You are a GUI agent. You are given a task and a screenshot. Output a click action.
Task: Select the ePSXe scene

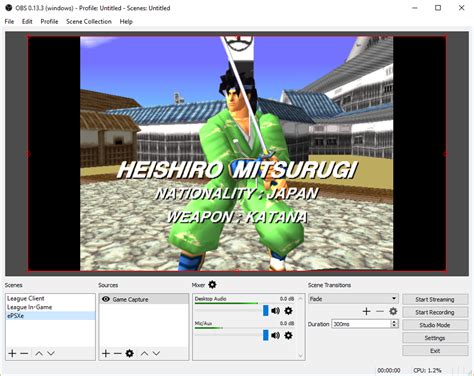coord(50,316)
